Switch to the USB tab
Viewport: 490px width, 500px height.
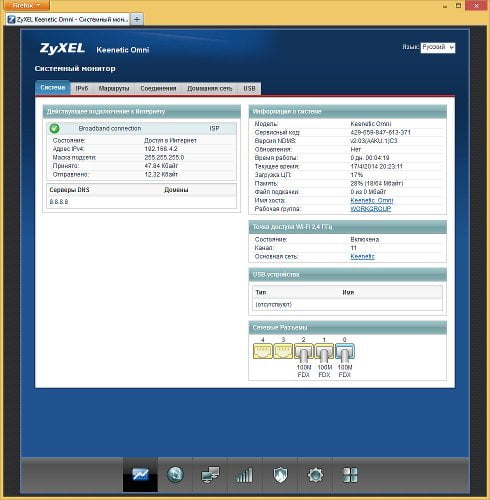coord(249,88)
